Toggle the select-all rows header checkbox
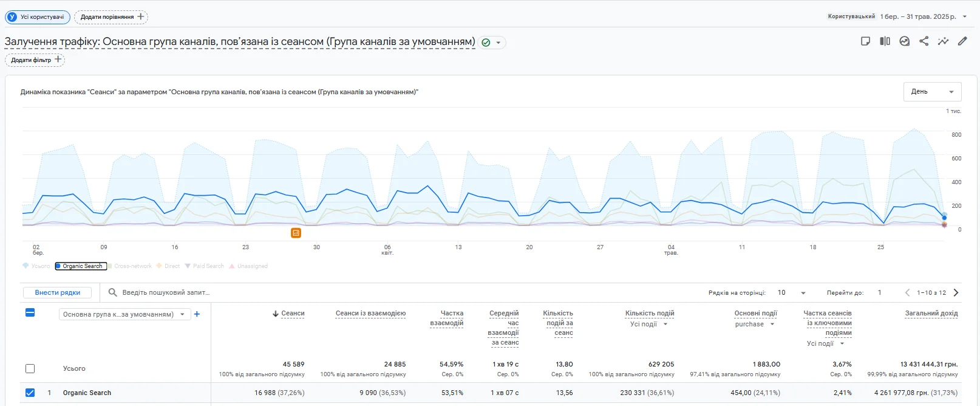This screenshot has height=406, width=980. 30,312
